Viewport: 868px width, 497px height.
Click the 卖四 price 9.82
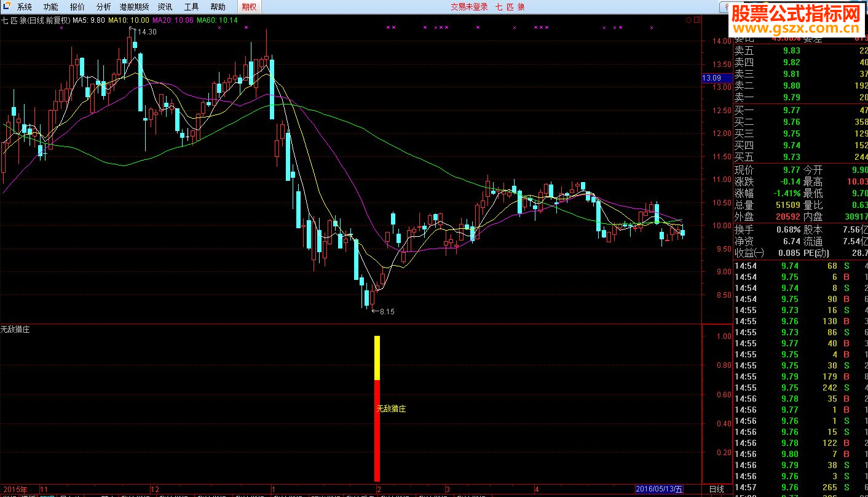point(791,63)
